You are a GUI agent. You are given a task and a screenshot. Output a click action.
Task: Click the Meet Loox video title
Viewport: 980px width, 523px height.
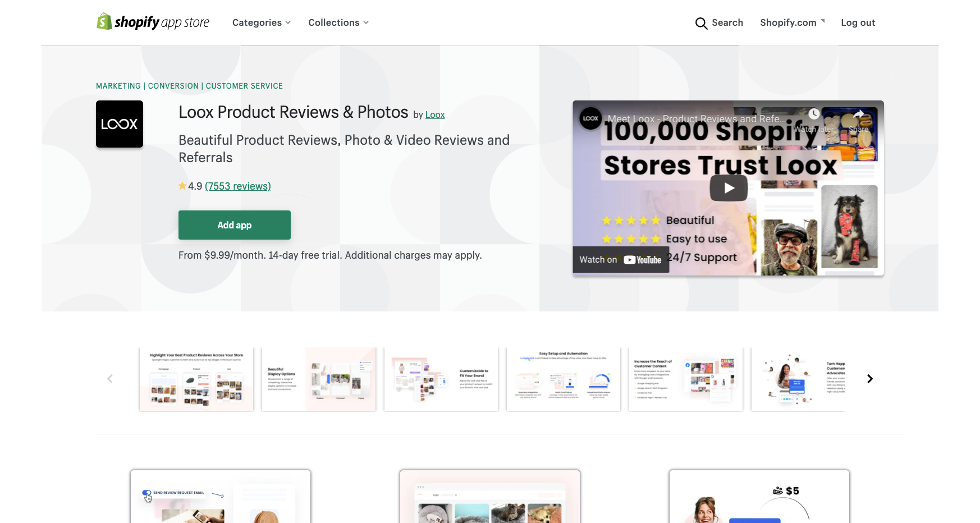(697, 119)
